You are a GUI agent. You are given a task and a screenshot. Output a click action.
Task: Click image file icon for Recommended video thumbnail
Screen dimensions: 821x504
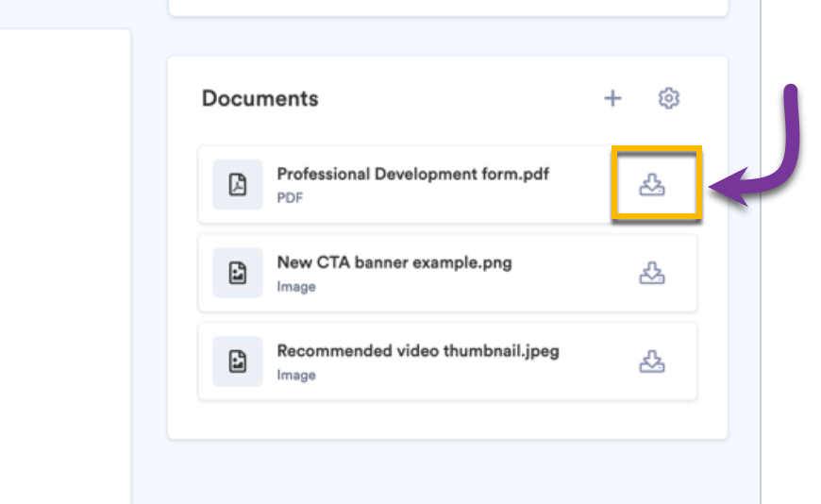coord(238,361)
